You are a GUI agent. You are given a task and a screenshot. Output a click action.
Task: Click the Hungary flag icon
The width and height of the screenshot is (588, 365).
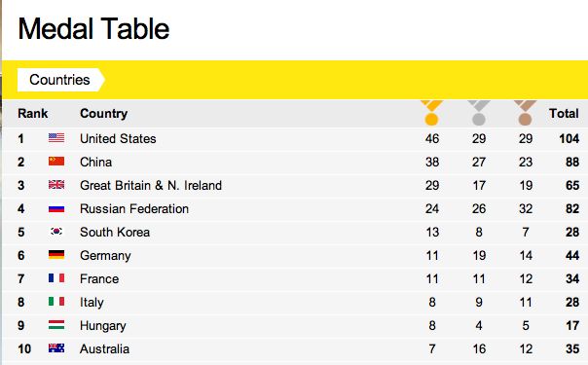tap(56, 325)
